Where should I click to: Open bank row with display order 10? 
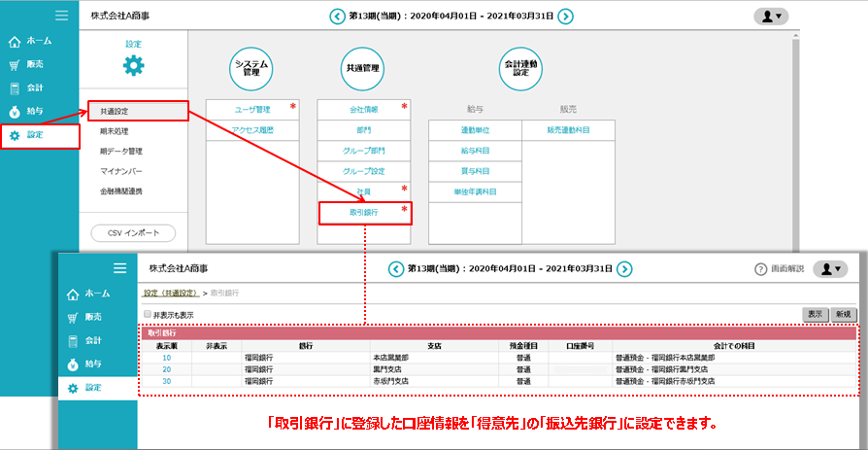coord(166,358)
